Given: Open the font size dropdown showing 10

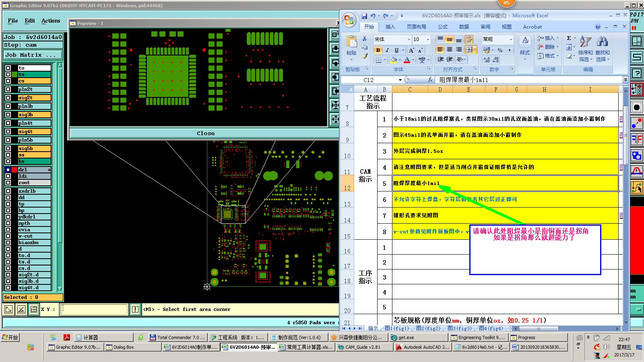Looking at the screenshot, I should coord(428,39).
